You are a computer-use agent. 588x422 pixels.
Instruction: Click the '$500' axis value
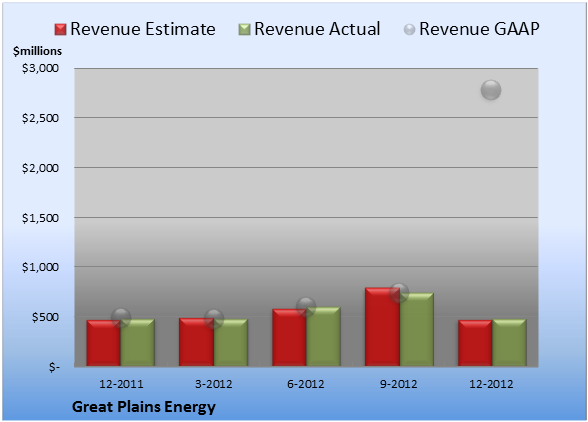(x=45, y=317)
